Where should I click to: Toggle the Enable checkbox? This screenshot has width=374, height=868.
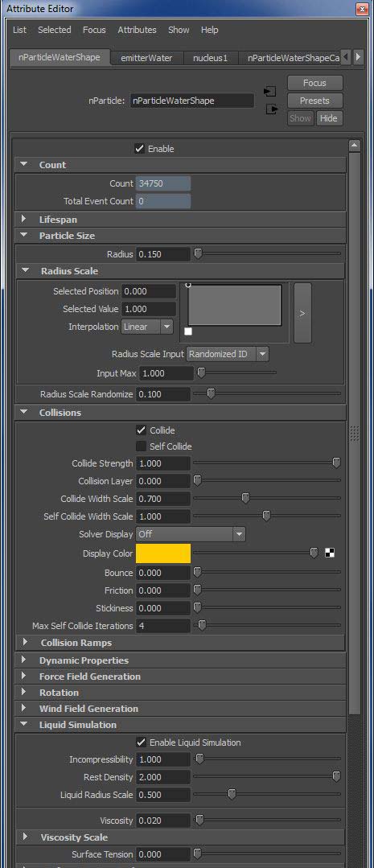click(139, 149)
